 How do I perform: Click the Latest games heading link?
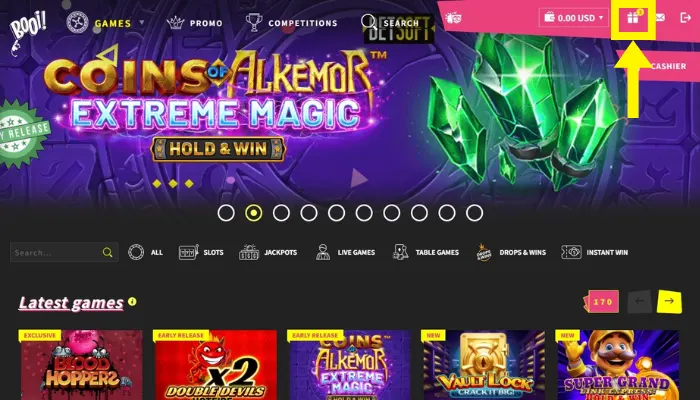71,303
